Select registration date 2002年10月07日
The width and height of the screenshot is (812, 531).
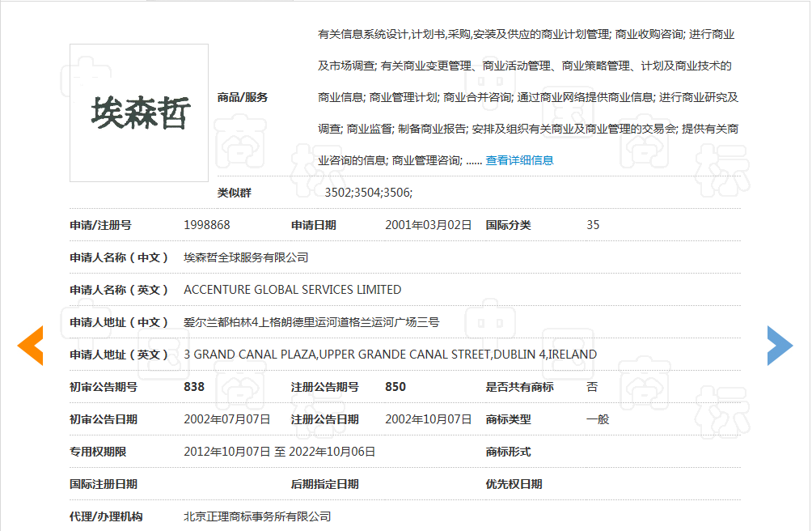pos(429,419)
